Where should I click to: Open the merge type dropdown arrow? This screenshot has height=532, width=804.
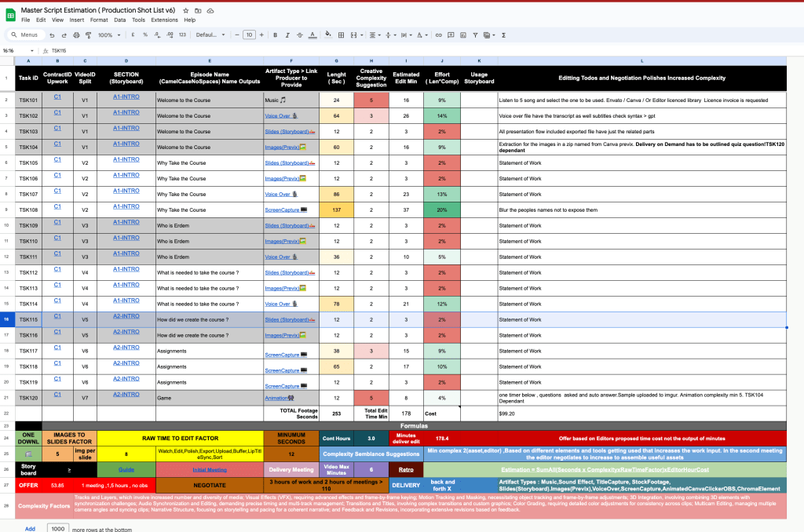[x=361, y=35]
